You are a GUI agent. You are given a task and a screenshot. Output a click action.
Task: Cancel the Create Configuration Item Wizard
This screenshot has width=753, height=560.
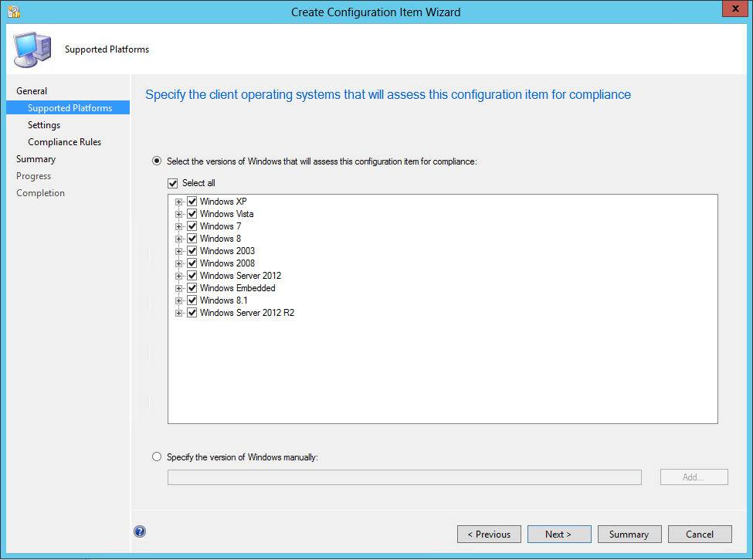(x=699, y=534)
